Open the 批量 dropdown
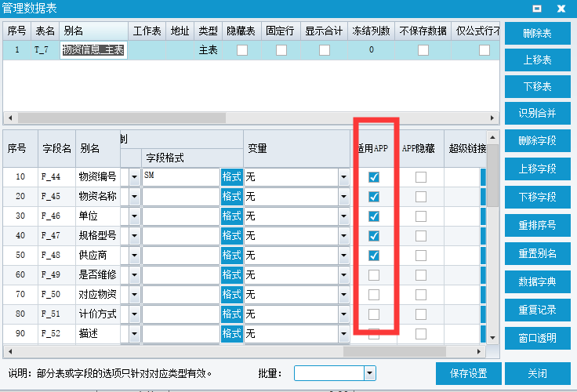The image size is (577, 392). (370, 374)
